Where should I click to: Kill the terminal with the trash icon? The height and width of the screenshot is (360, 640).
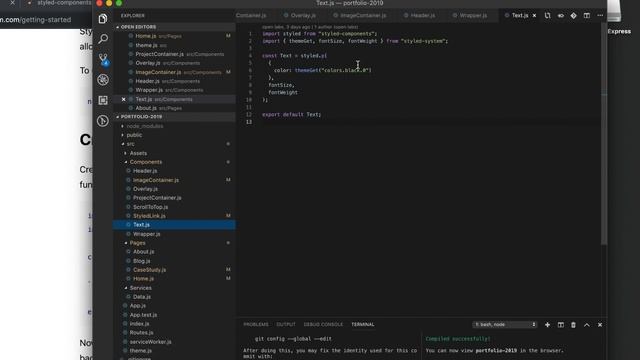tap(573, 325)
